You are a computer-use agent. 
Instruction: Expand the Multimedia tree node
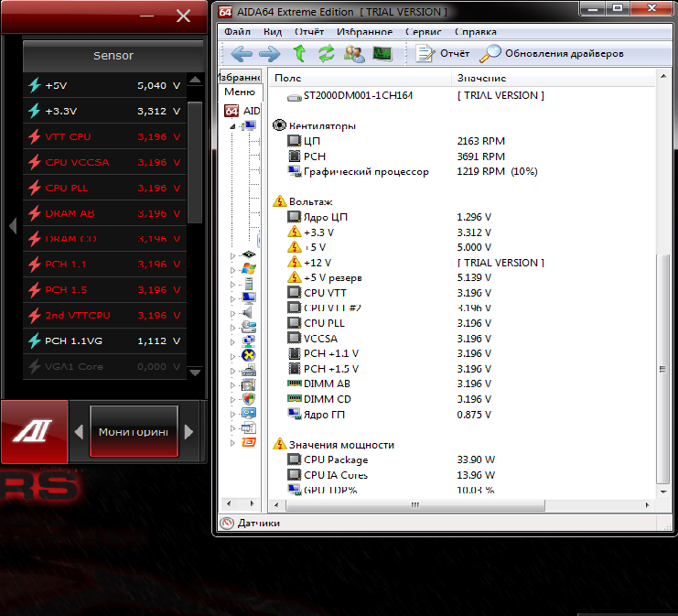tap(232, 313)
